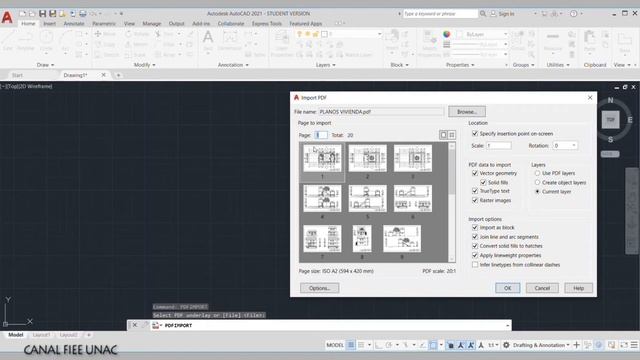This screenshot has height=360, width=640.
Task: Expand the Draw panel flyout
Action: 45,65
